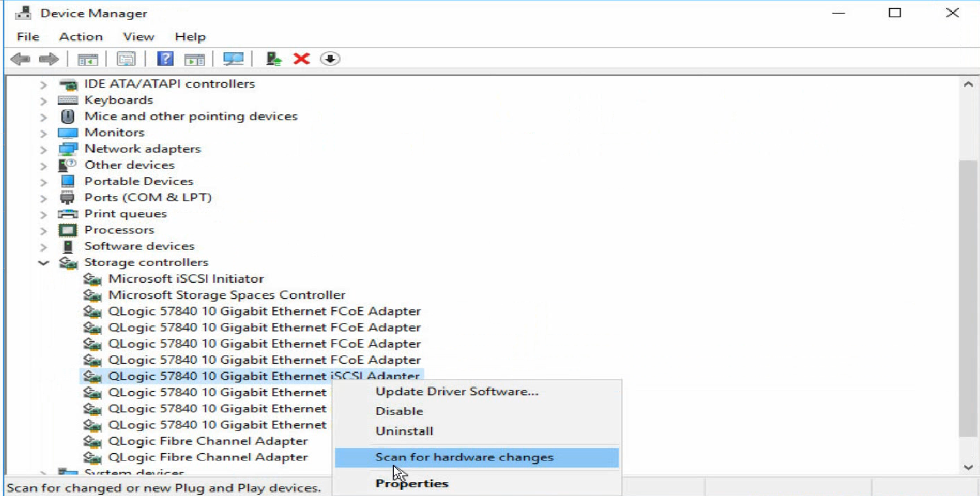Viewport: 980px width, 496px height.
Task: Expand the Monitors node
Action: [43, 133]
